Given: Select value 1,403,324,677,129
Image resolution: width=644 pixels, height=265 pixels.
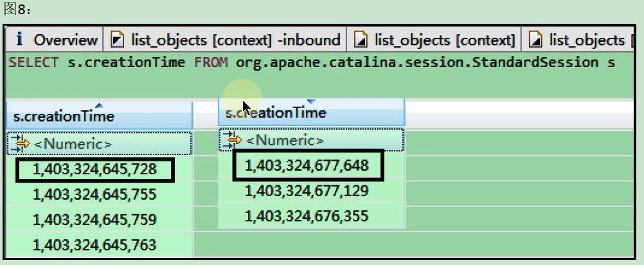Looking at the screenshot, I should [307, 191].
